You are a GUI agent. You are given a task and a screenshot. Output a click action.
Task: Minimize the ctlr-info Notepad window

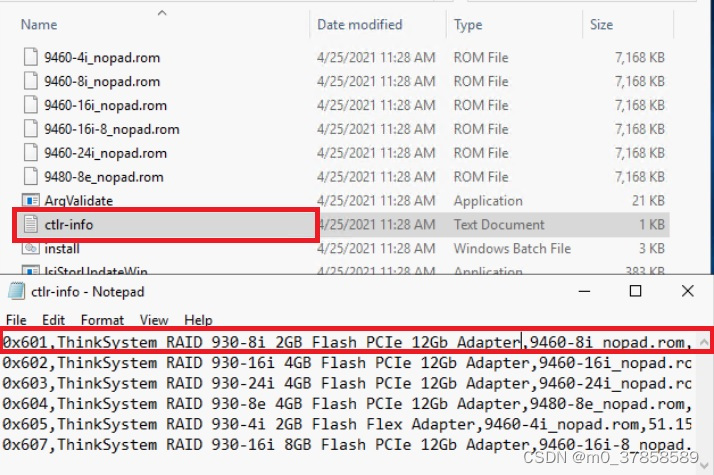coord(584,291)
